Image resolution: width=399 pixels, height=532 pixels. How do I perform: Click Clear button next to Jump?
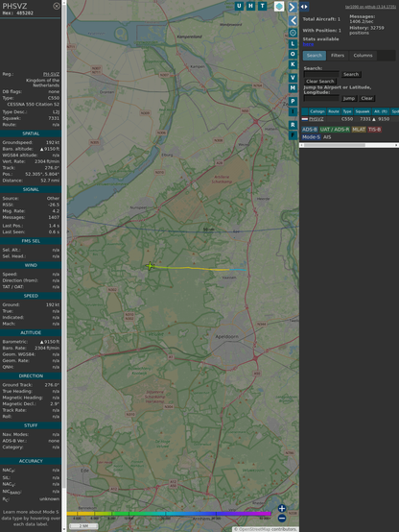coord(366,98)
